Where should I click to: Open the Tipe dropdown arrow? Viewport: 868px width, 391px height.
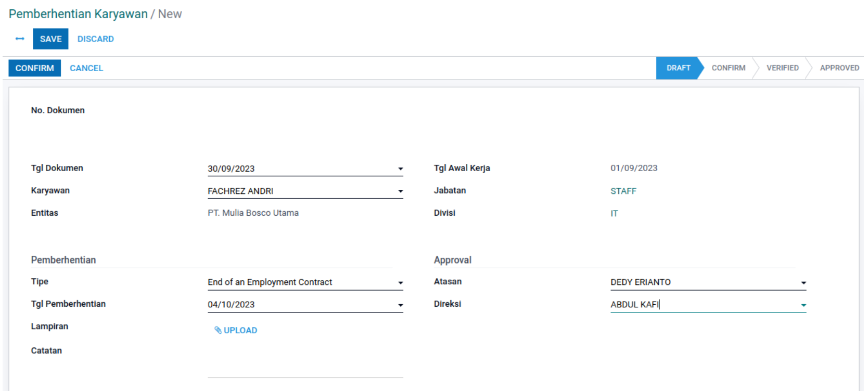pyautogui.click(x=400, y=283)
